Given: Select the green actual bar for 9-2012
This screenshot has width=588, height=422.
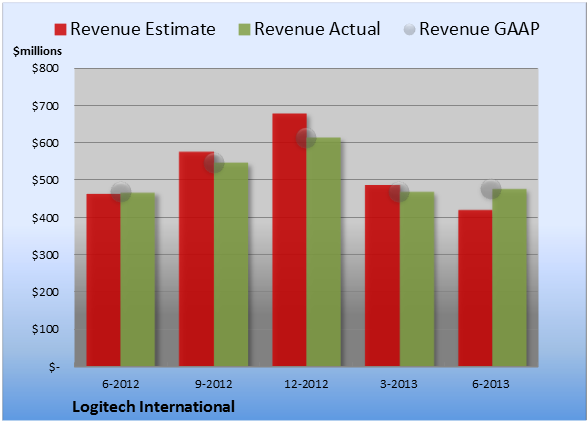Looking at the screenshot, I should [x=231, y=264].
